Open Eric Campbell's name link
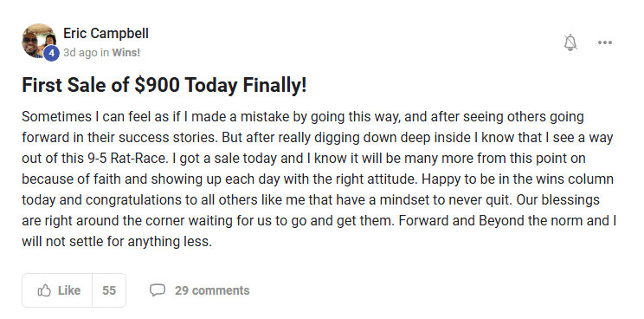644x319 pixels. pyautogui.click(x=106, y=33)
